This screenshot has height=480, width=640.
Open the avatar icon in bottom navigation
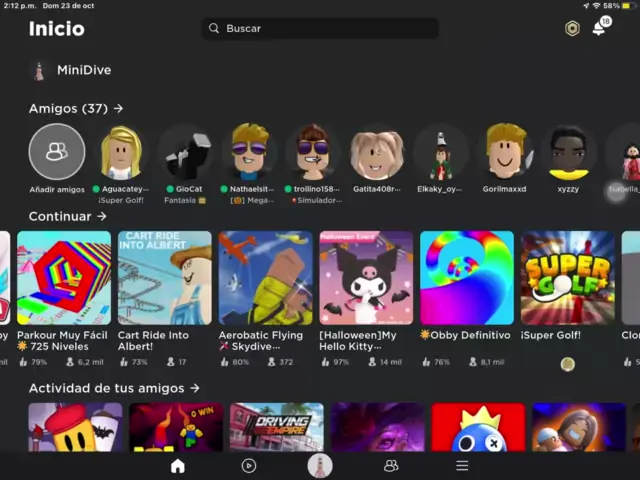point(320,465)
